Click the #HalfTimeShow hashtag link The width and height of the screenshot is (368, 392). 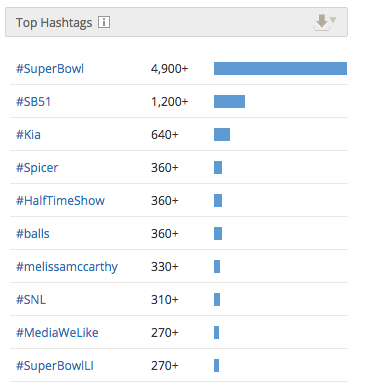pyautogui.click(x=60, y=200)
